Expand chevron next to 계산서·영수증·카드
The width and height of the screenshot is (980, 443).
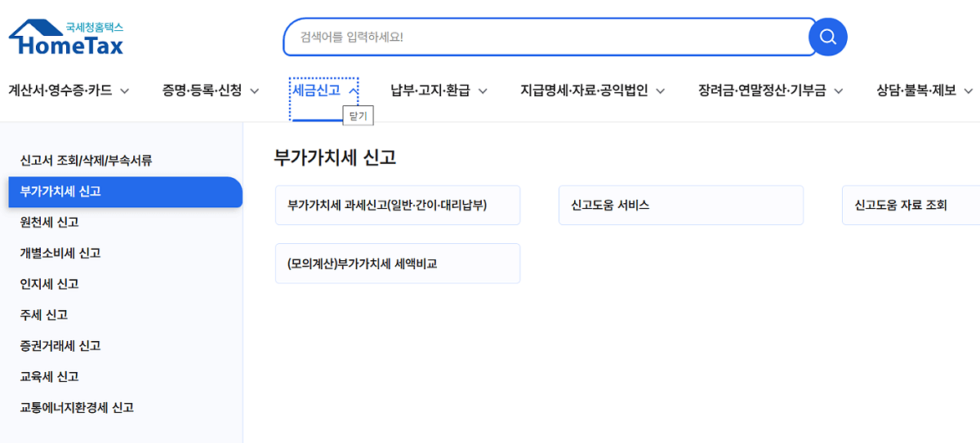pyautogui.click(x=124, y=91)
